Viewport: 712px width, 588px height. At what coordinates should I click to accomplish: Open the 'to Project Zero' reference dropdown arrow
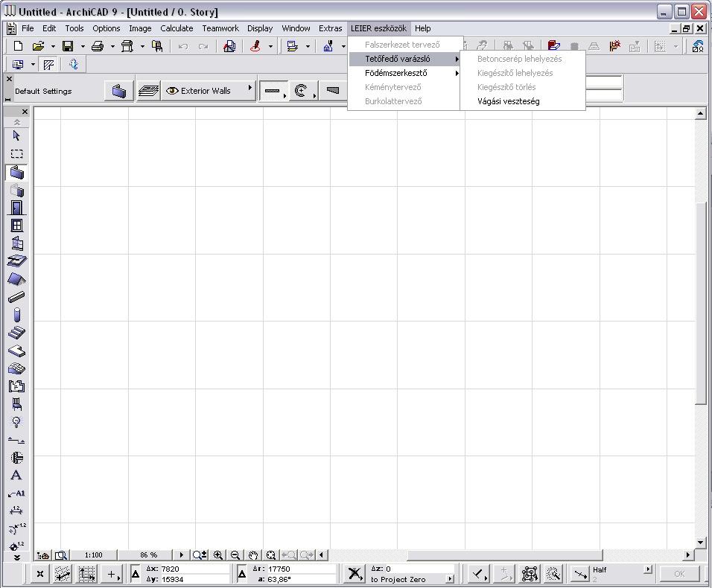tap(450, 579)
